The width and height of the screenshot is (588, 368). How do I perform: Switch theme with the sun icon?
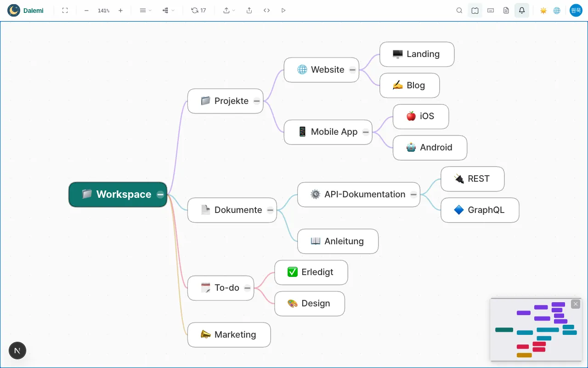[x=543, y=10]
